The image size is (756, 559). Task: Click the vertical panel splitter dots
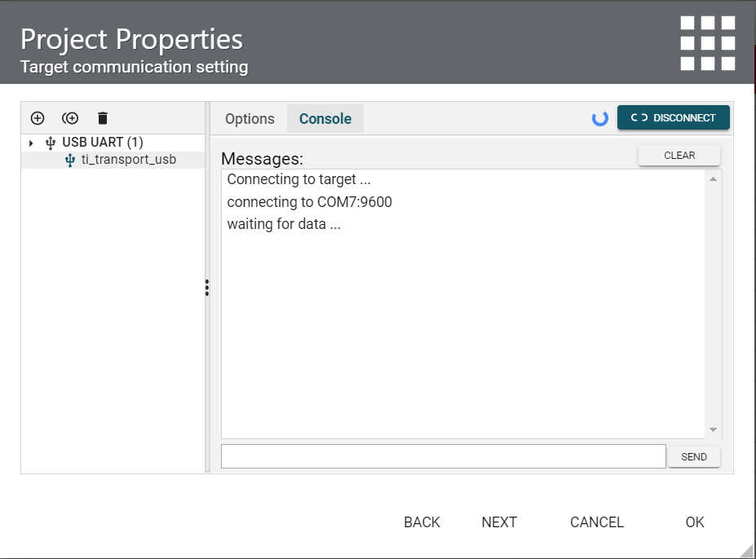coord(207,288)
